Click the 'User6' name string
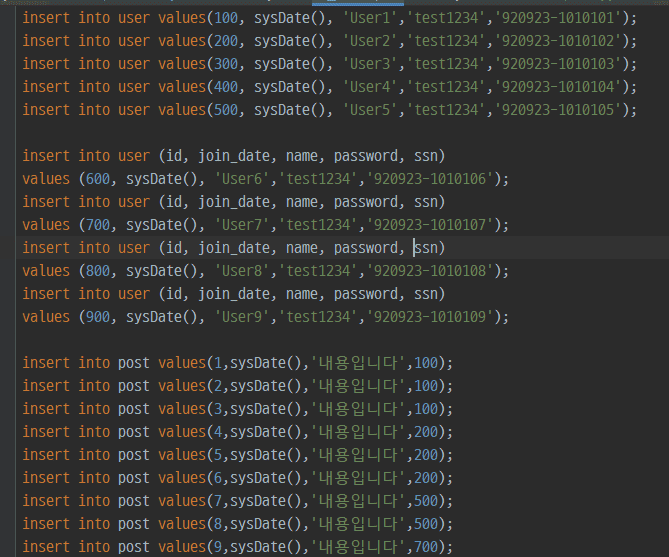 [x=242, y=179]
